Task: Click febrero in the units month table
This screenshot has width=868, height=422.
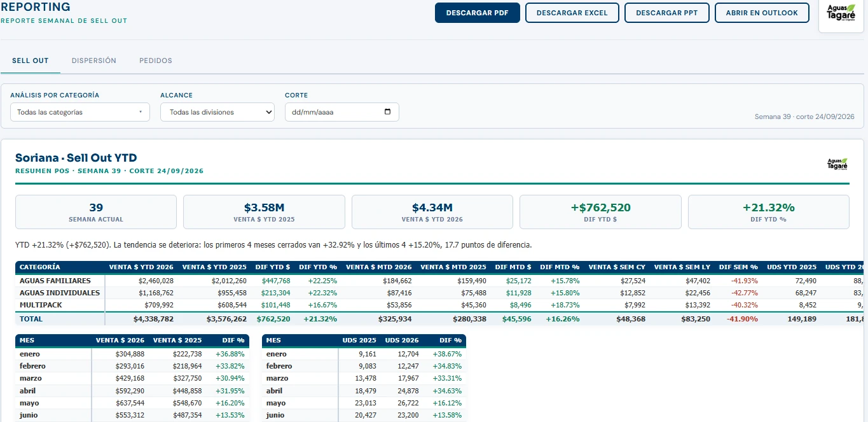Action: (x=279, y=366)
